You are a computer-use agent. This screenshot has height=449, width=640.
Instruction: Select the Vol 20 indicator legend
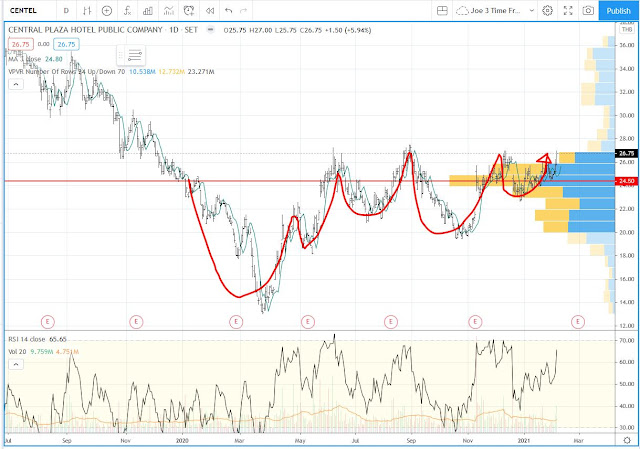coord(17,351)
